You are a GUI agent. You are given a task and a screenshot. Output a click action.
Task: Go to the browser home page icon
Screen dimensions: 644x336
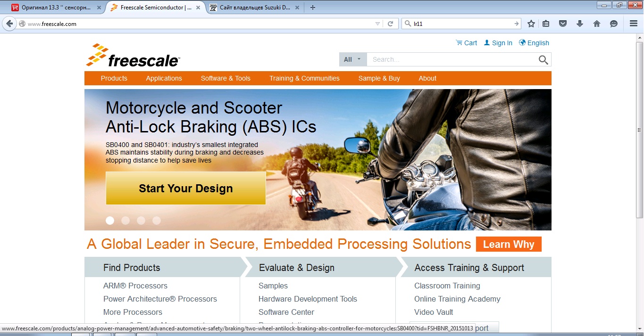pyautogui.click(x=597, y=24)
